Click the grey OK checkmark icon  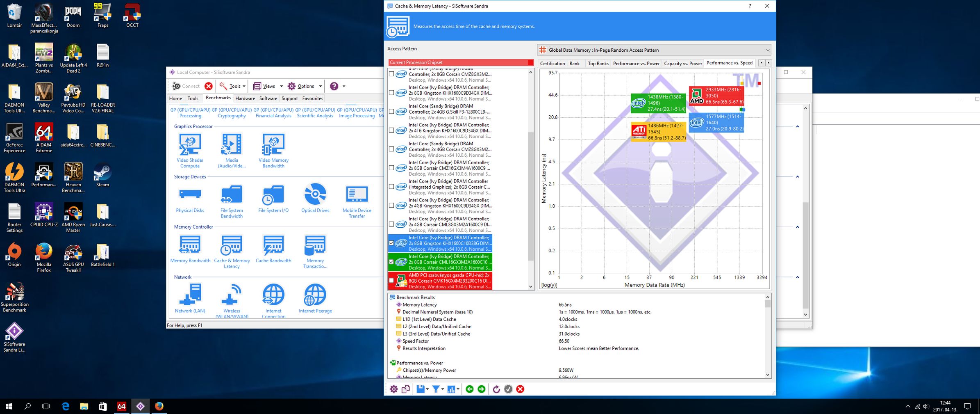point(508,389)
